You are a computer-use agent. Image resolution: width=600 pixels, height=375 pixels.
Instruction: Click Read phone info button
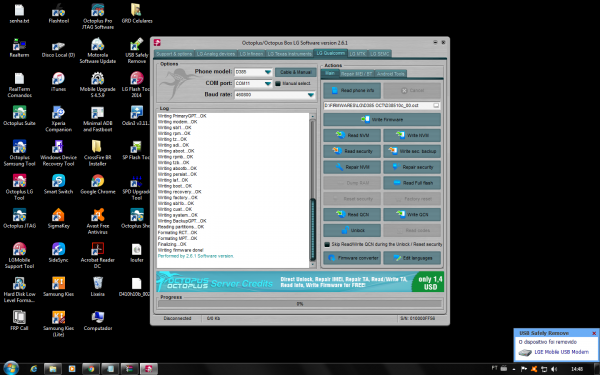click(352, 91)
